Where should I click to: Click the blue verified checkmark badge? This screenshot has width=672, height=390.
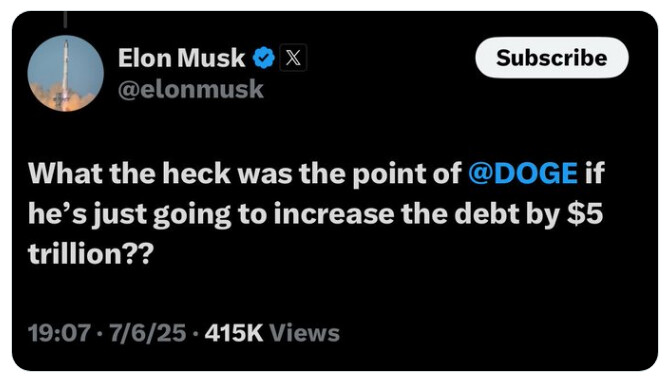pyautogui.click(x=263, y=57)
